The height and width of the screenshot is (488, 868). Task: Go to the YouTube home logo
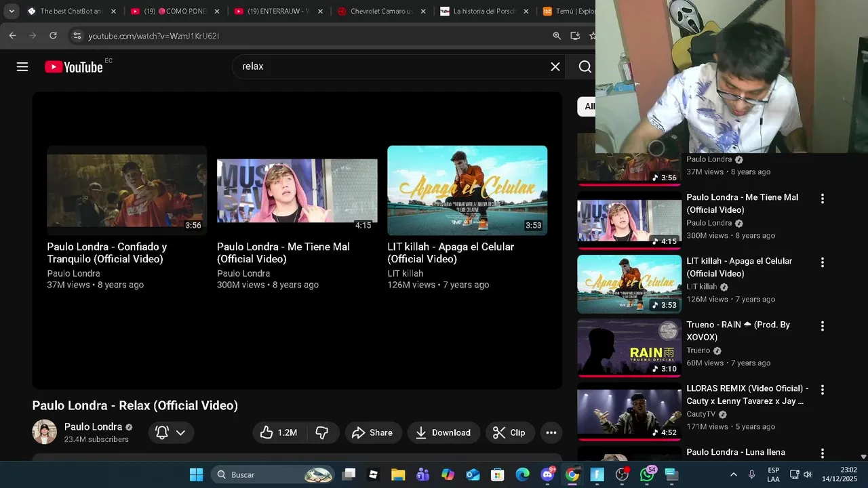click(74, 66)
